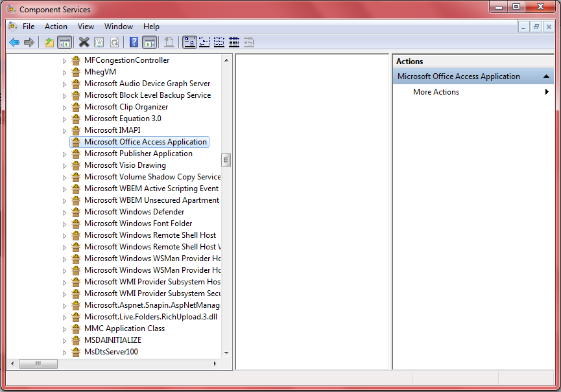Toggle Show/Hide Console Tree toolbar button
This screenshot has height=392, width=561.
click(x=65, y=43)
